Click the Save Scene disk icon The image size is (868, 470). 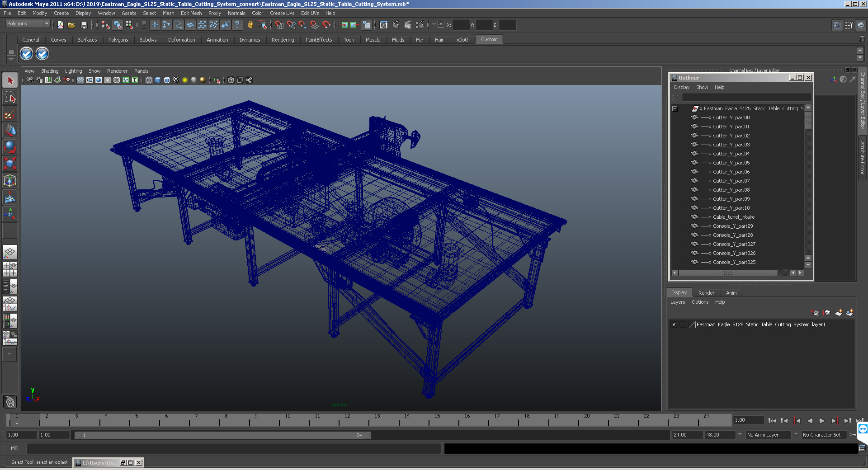pos(84,25)
